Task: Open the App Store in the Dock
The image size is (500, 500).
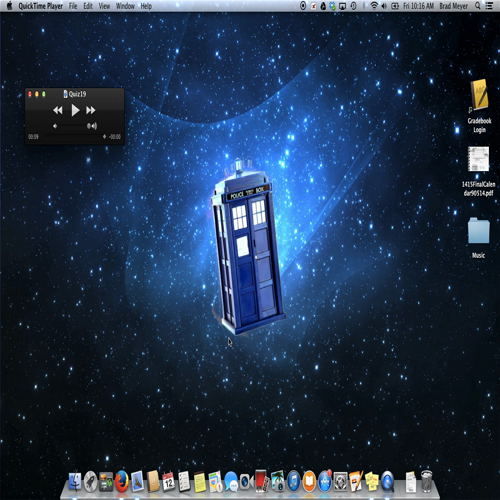Action: (x=325, y=481)
